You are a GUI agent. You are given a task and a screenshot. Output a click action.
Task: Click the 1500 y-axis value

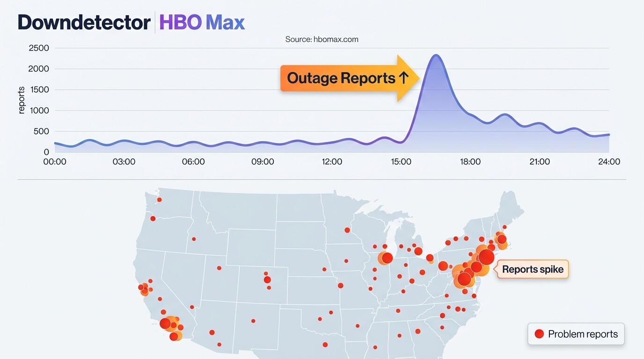tap(39, 90)
